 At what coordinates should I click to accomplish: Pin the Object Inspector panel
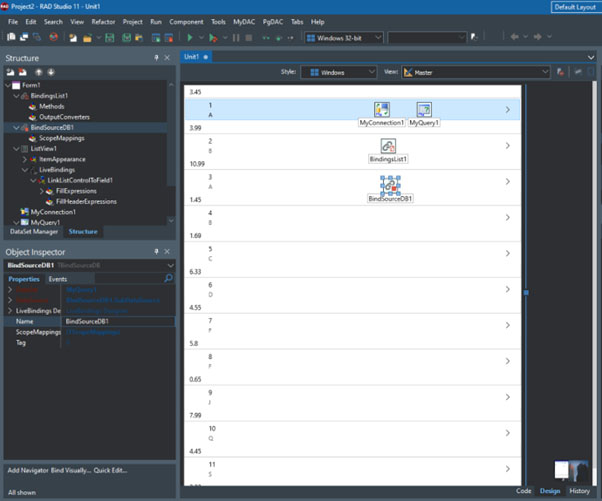click(156, 251)
